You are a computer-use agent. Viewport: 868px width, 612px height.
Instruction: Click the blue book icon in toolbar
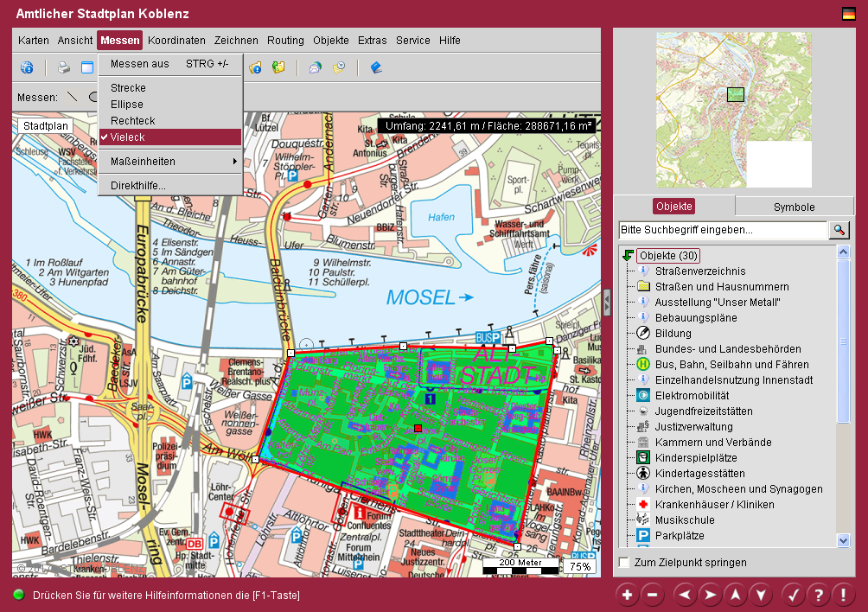click(376, 67)
